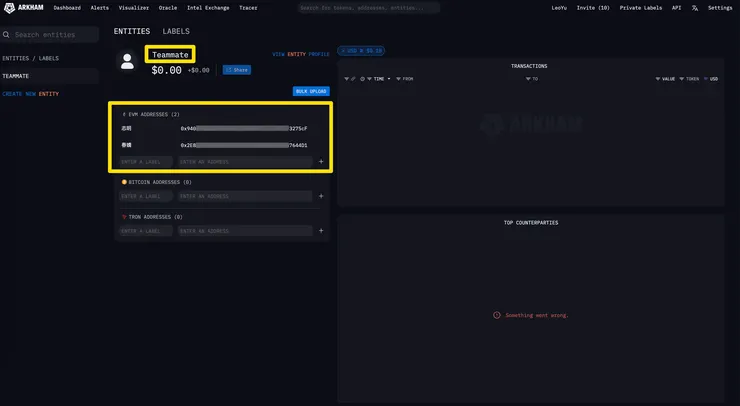740x406 pixels.
Task: Click the Arkham logo in the header
Action: point(24,8)
